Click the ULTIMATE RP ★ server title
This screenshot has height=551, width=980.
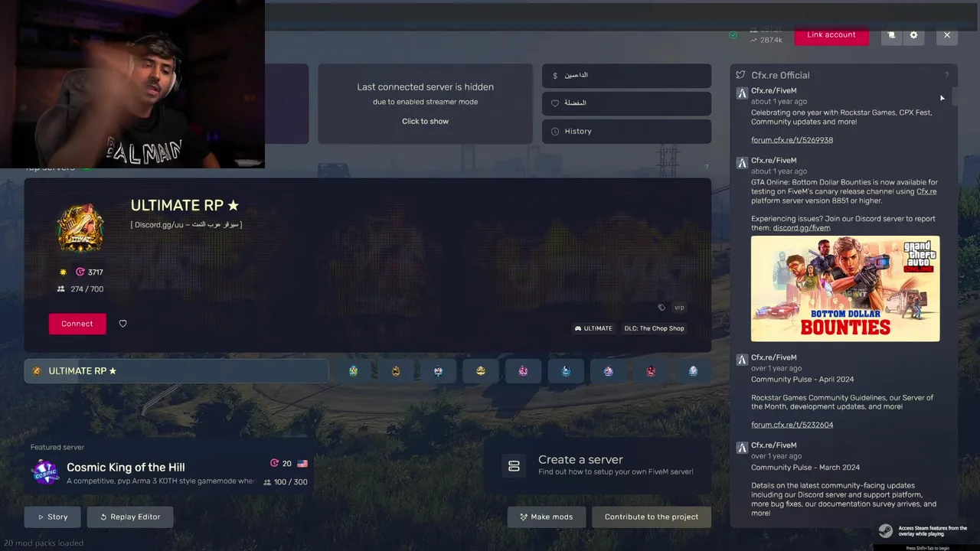click(185, 205)
